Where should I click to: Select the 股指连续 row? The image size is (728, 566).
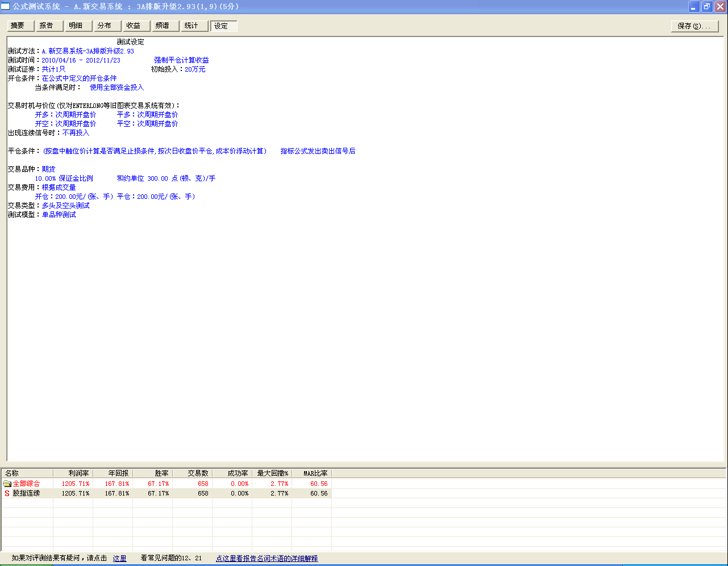click(x=167, y=493)
